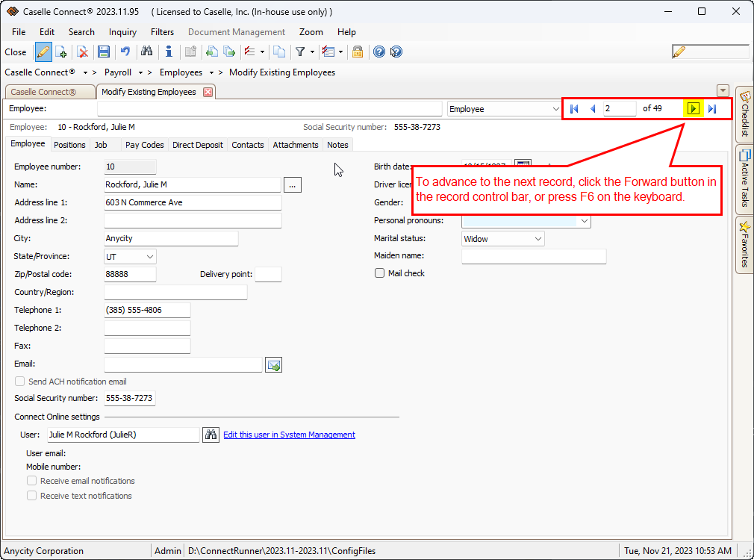
Task: Click the funnel Filter icon
Action: pyautogui.click(x=301, y=52)
